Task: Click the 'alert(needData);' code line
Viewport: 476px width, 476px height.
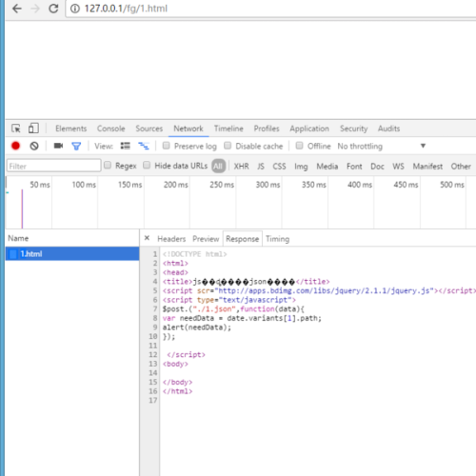Action: [x=197, y=327]
